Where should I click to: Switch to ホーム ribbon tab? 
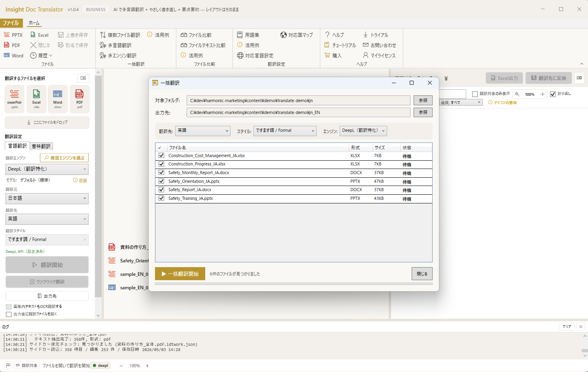34,23
